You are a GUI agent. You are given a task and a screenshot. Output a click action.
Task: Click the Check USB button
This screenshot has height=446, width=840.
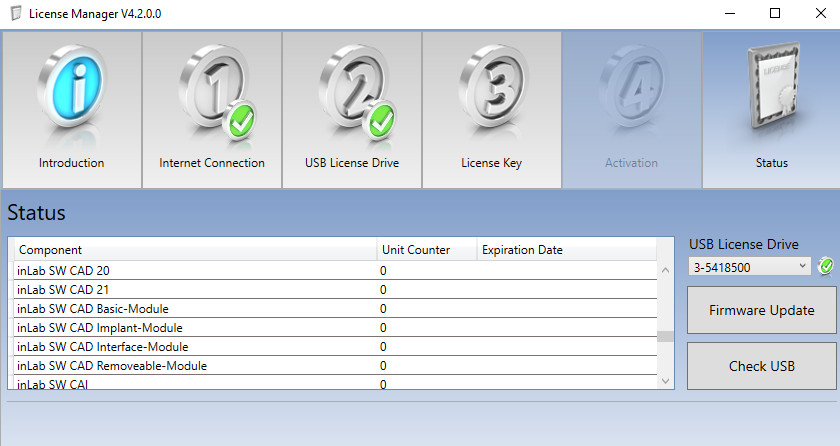point(761,366)
